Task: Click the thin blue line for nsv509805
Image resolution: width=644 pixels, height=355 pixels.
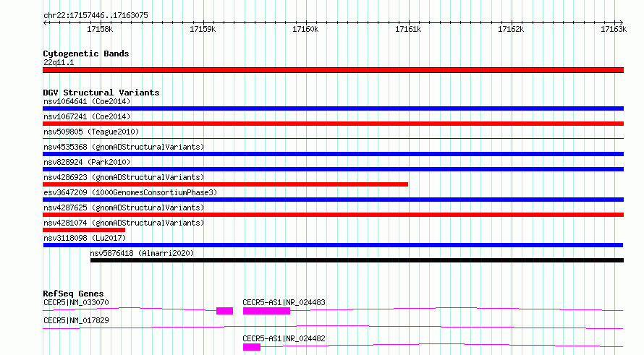Action: coord(333,139)
